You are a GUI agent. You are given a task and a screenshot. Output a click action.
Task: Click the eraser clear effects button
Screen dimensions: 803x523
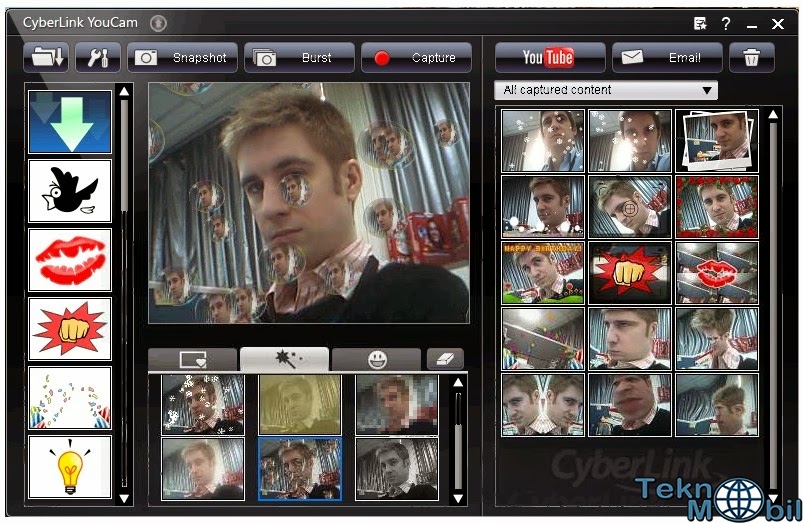445,359
